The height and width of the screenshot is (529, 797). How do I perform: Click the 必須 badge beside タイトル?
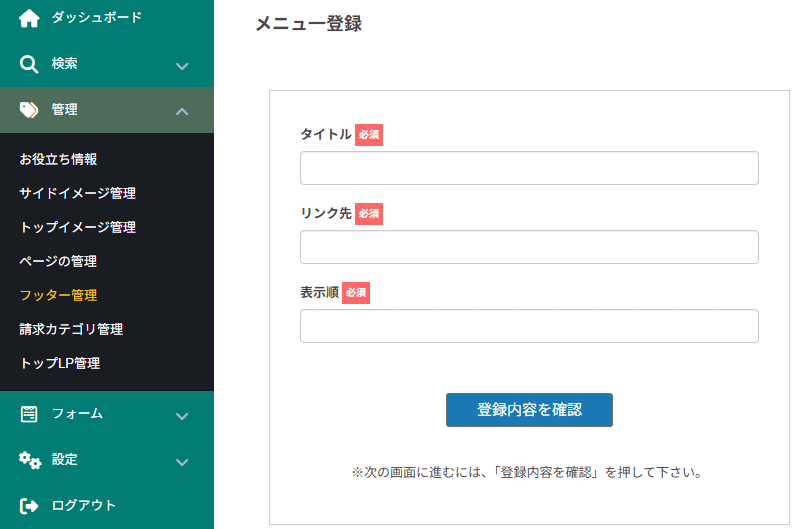pyautogui.click(x=369, y=135)
